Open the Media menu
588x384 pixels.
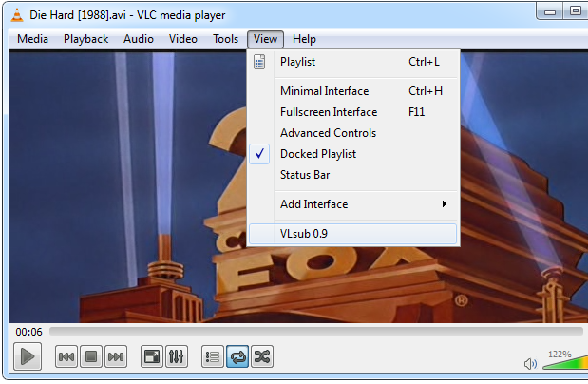[x=32, y=39]
